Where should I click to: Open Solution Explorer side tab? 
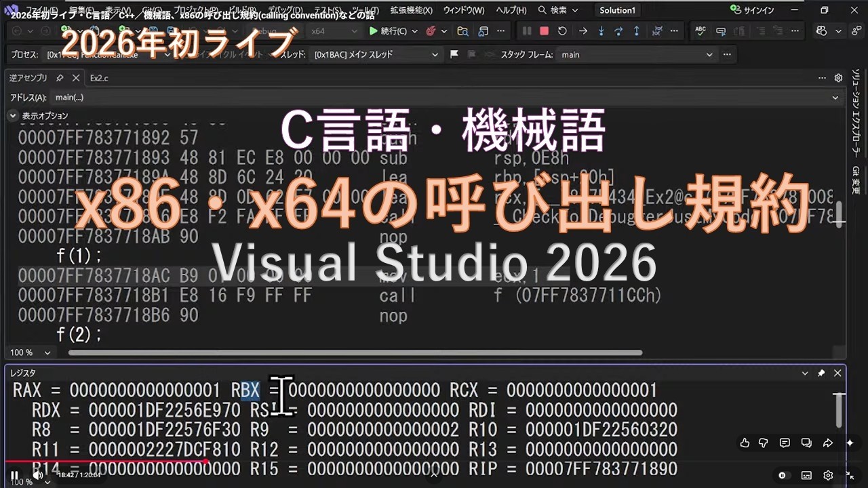(x=856, y=114)
